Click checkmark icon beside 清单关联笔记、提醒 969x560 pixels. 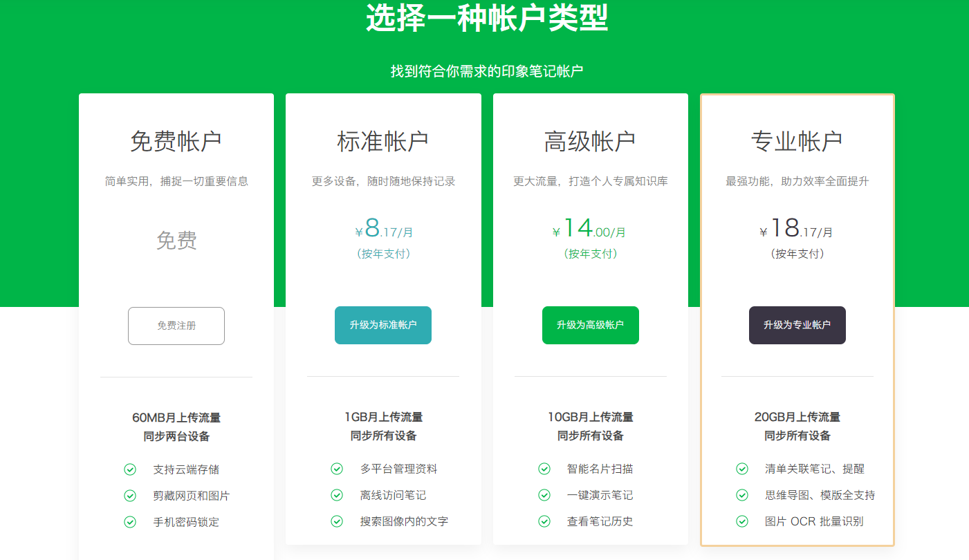pos(742,469)
